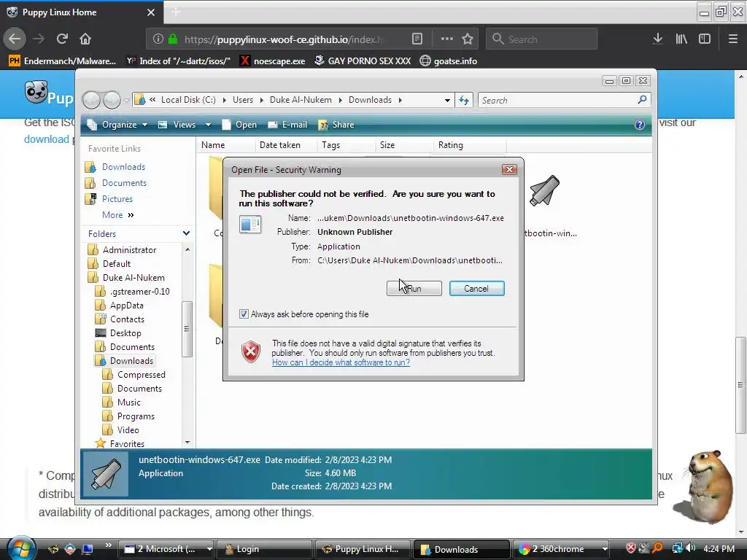The height and width of the screenshot is (560, 747).
Task: Toggle reader view icon in URL bar
Action: (417, 39)
